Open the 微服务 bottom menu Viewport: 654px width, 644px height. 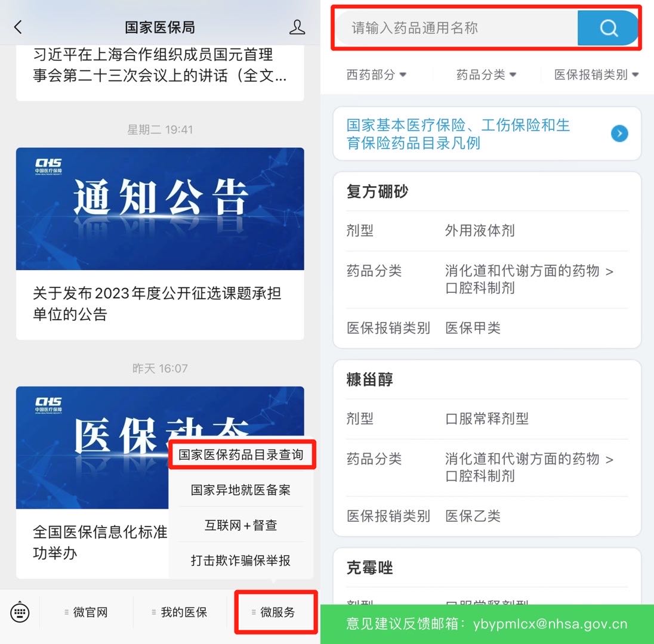[274, 612]
